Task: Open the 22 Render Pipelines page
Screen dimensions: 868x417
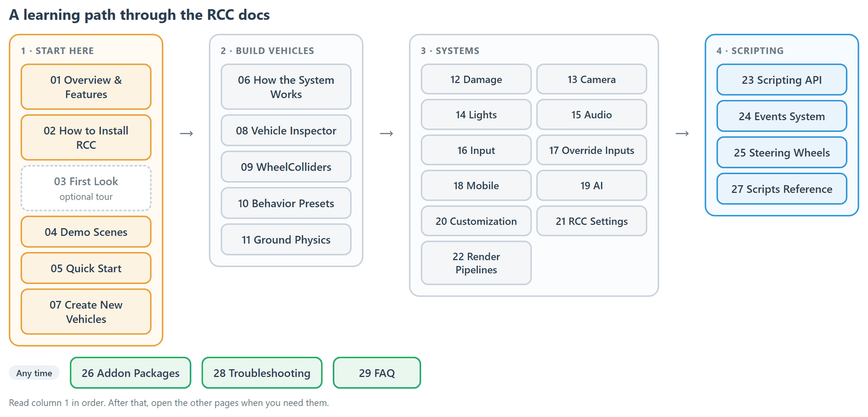Action: coord(476,263)
